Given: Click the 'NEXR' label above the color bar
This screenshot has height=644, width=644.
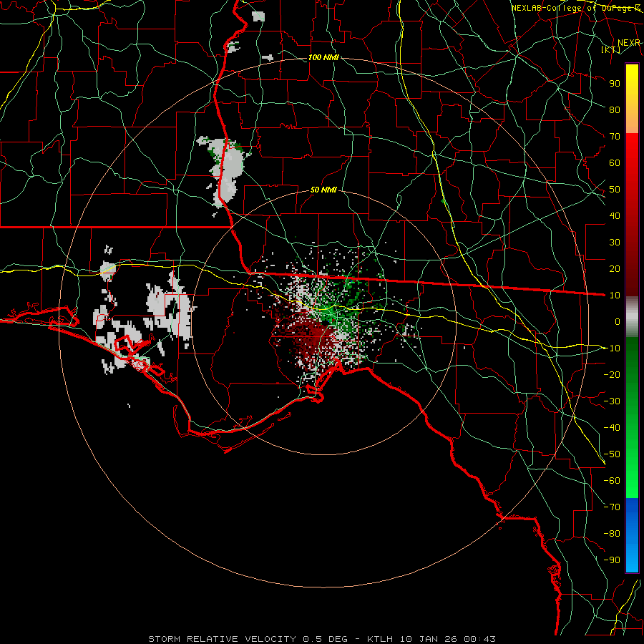Looking at the screenshot, I should pos(628,43).
